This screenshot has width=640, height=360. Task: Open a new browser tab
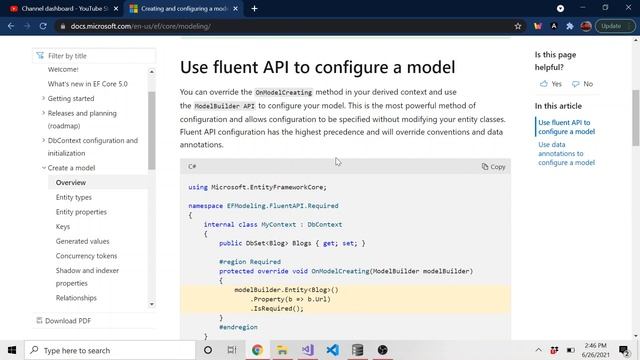[x=254, y=9]
